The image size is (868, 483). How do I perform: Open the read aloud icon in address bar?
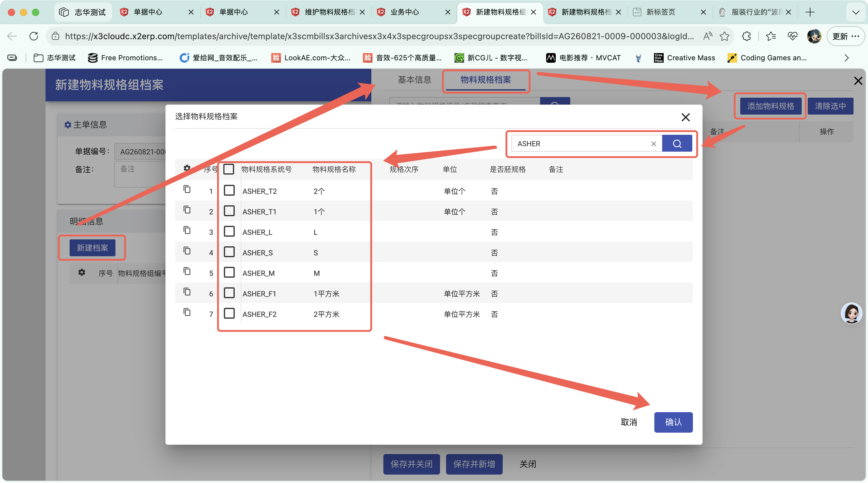point(708,36)
